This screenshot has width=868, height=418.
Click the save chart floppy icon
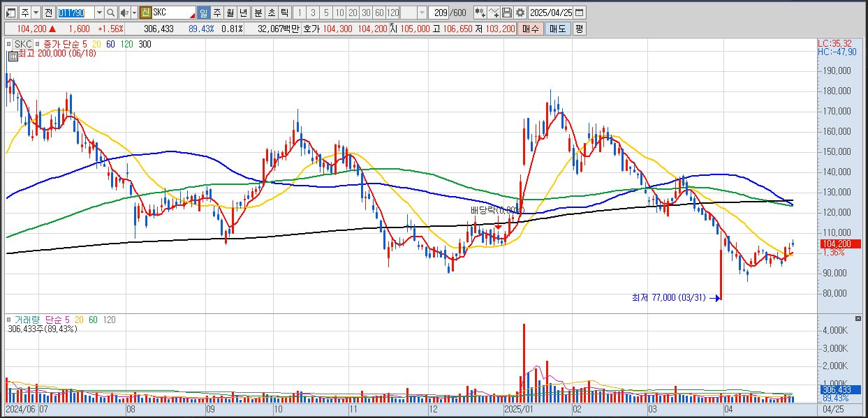coord(507,13)
